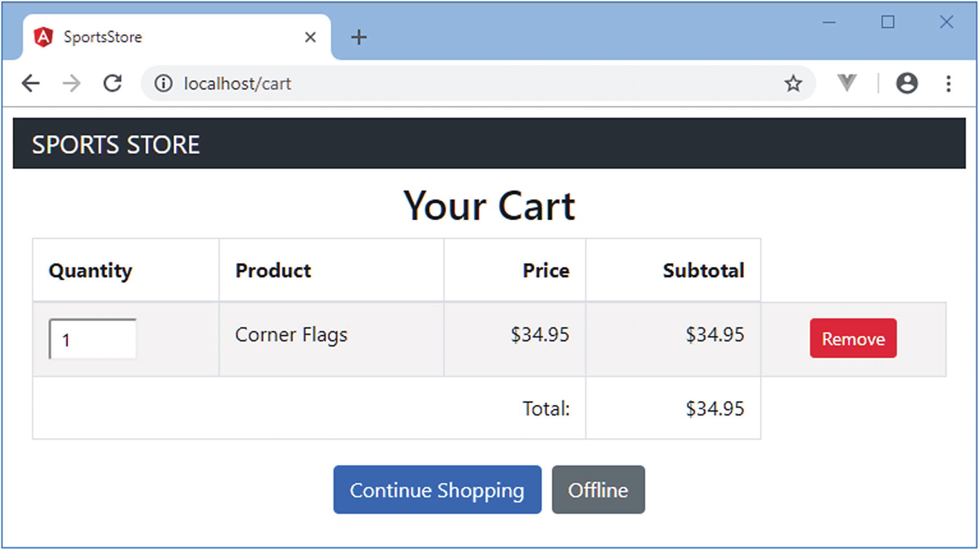Screen dimensions: 980x551
Task: Focus the quantity input field
Action: 93,339
